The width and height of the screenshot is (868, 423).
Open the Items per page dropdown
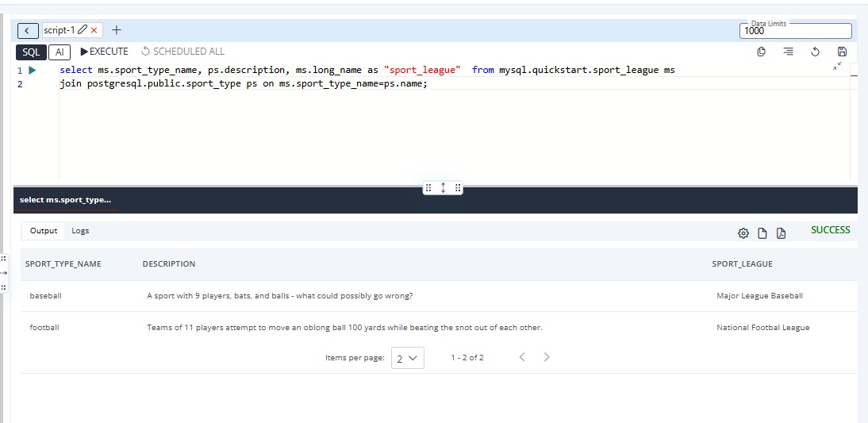click(408, 358)
